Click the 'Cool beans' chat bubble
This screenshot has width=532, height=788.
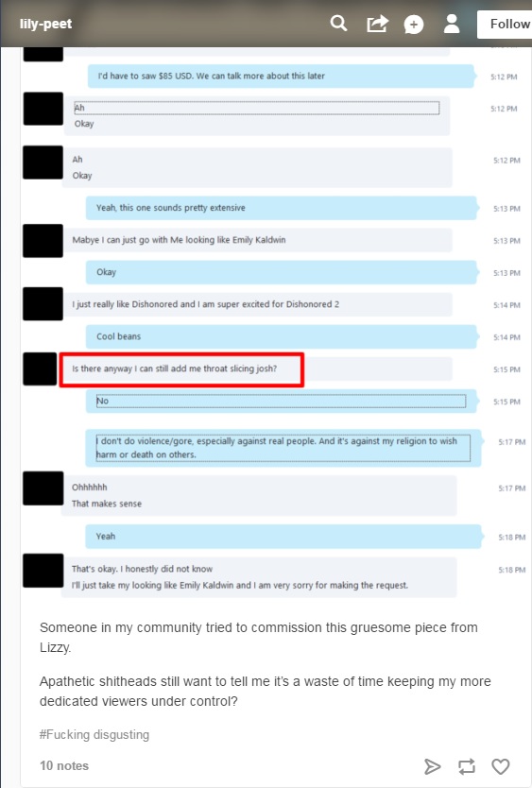point(281,336)
